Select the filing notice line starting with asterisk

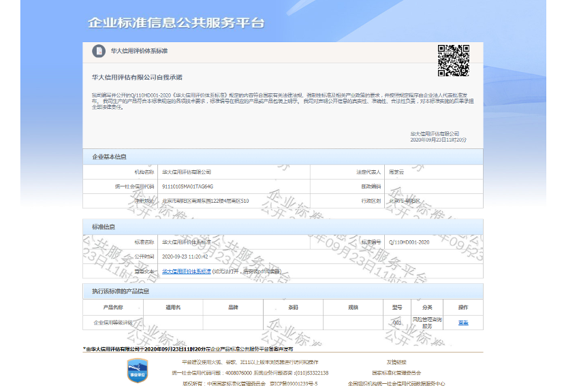click(x=188, y=349)
